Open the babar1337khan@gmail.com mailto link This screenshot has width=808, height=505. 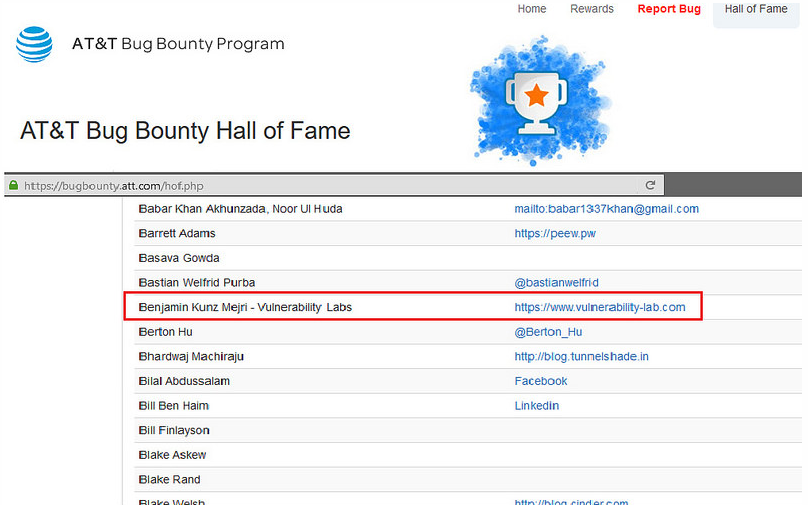pyautogui.click(x=607, y=209)
